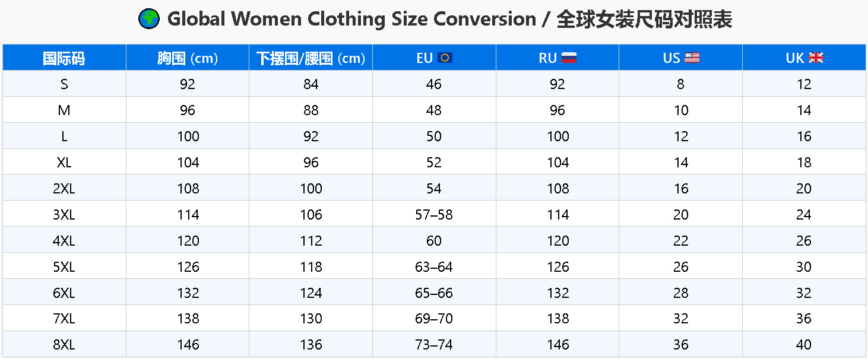Click the 国际码 column header
The height and width of the screenshot is (359, 868).
point(64,58)
